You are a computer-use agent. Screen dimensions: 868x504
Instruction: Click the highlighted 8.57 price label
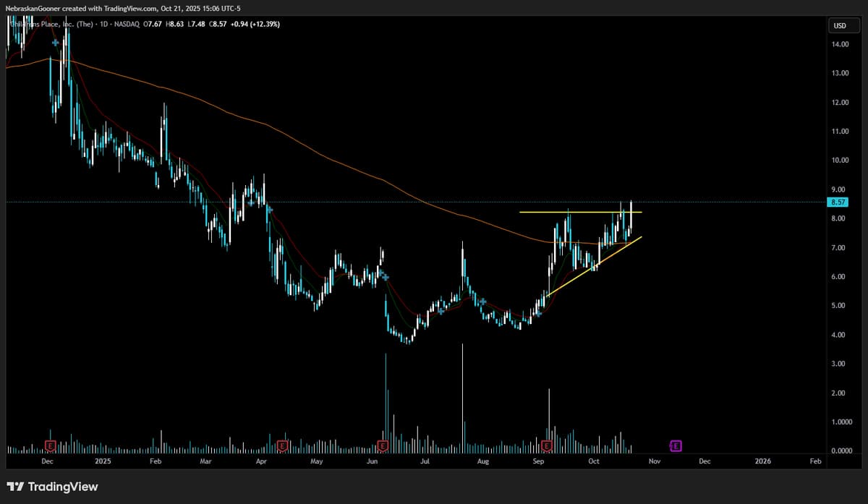tap(837, 202)
